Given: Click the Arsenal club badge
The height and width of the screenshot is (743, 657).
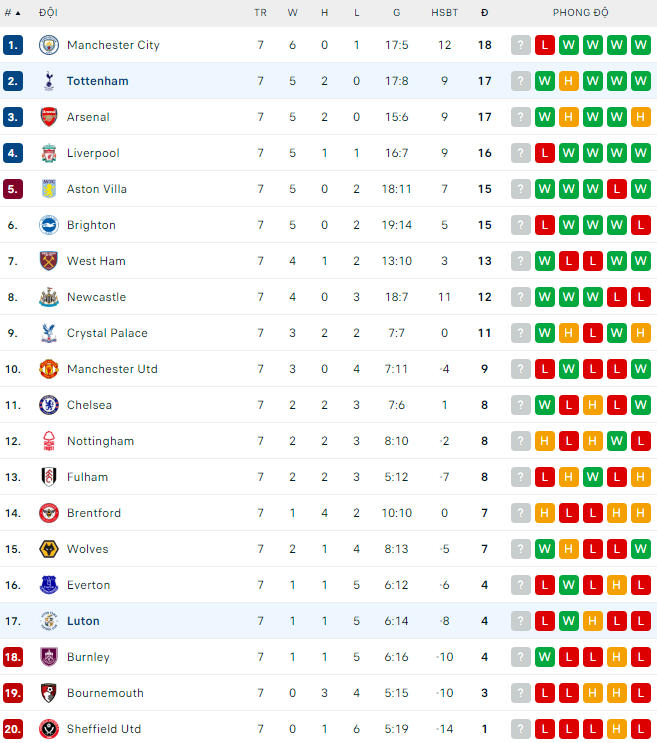Looking at the screenshot, I should click(49, 117).
